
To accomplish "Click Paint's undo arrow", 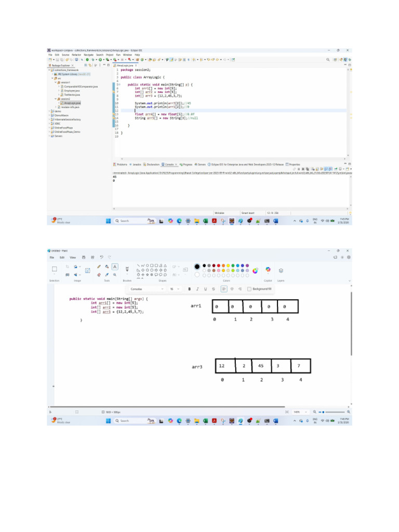I will click(101, 257).
